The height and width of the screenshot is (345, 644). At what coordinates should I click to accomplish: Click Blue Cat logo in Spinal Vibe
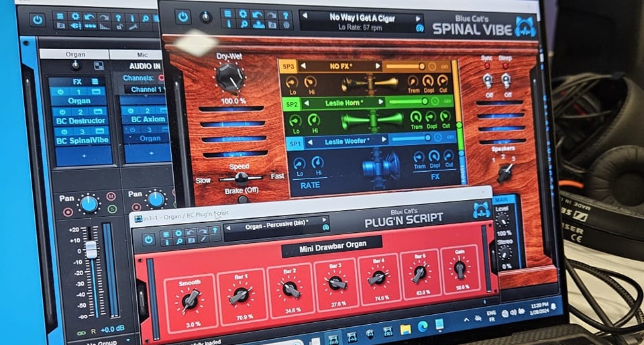coord(526,27)
